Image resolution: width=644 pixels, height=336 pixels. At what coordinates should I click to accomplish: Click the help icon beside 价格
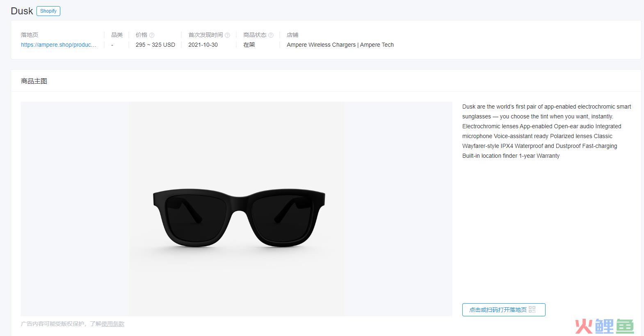pos(152,35)
